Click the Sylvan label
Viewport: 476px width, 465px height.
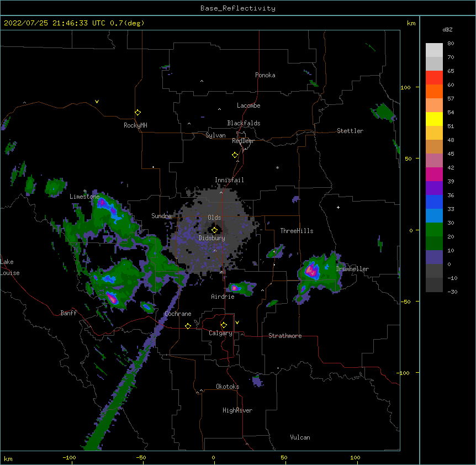pos(215,135)
